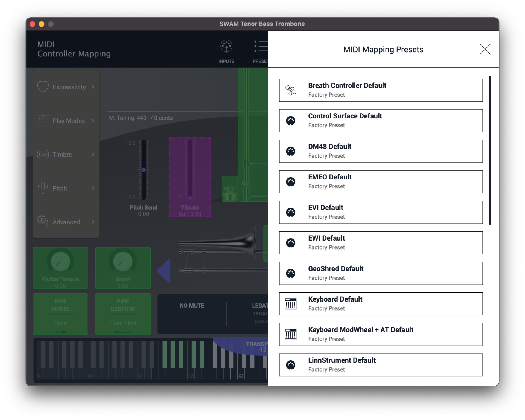Screen dimensions: 525x420
Task: Click the piano icon on Keyboard Default preset
Action: pos(290,303)
